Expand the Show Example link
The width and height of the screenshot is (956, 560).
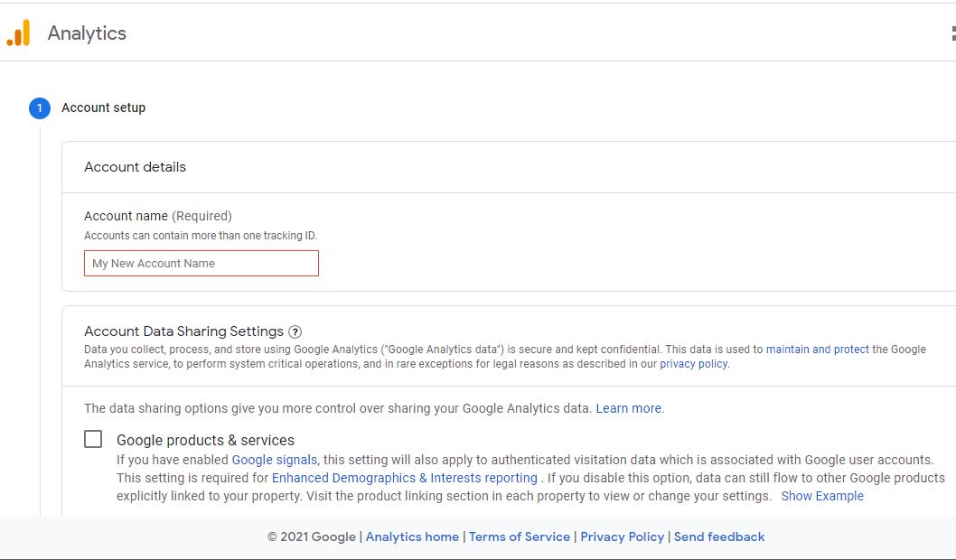click(x=821, y=496)
